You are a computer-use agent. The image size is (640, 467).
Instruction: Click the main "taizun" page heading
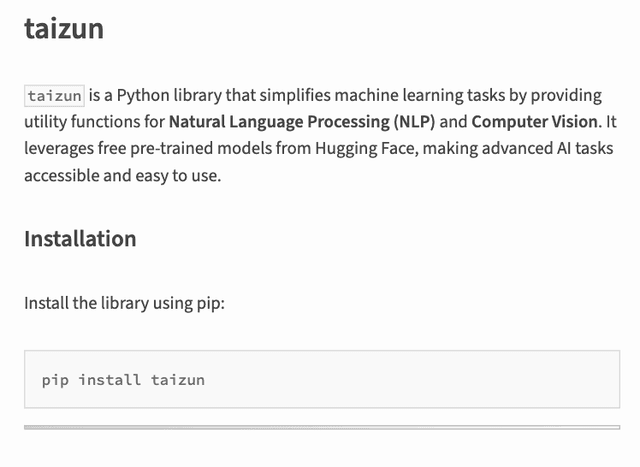point(64,29)
